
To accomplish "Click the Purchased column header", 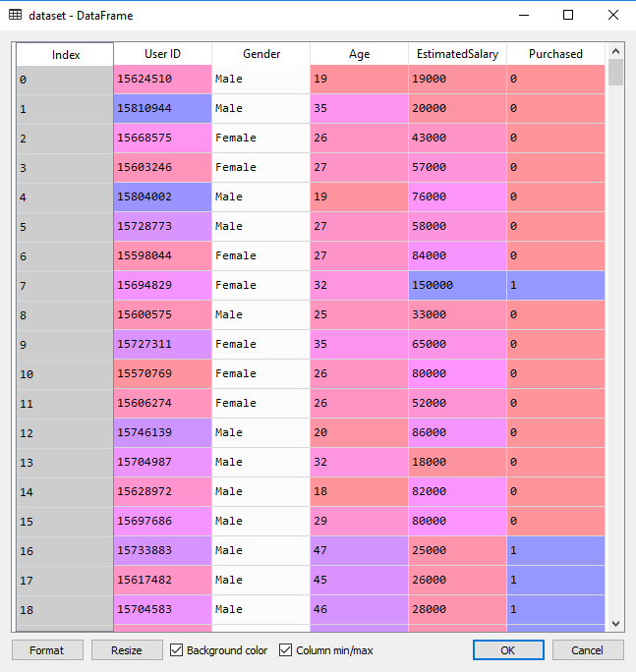I will 555,54.
